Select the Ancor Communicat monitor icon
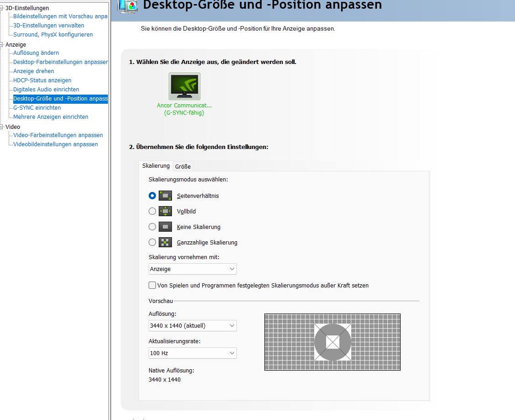 point(184,86)
